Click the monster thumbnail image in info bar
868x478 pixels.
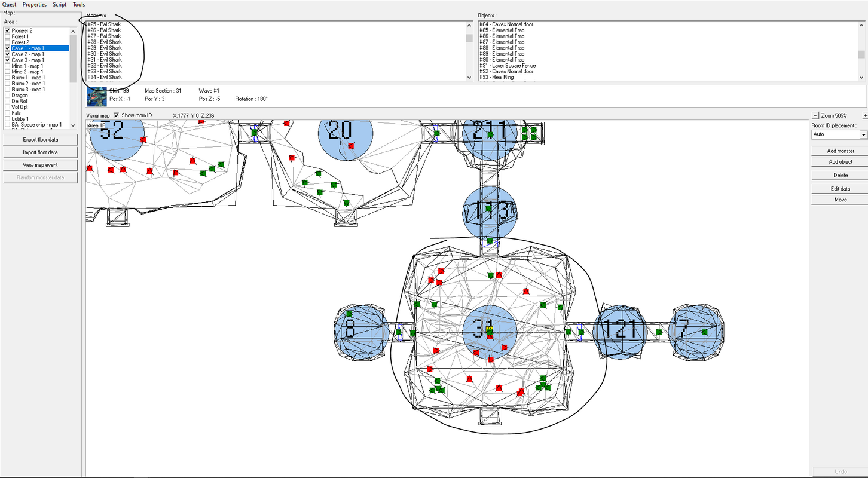pyautogui.click(x=97, y=97)
